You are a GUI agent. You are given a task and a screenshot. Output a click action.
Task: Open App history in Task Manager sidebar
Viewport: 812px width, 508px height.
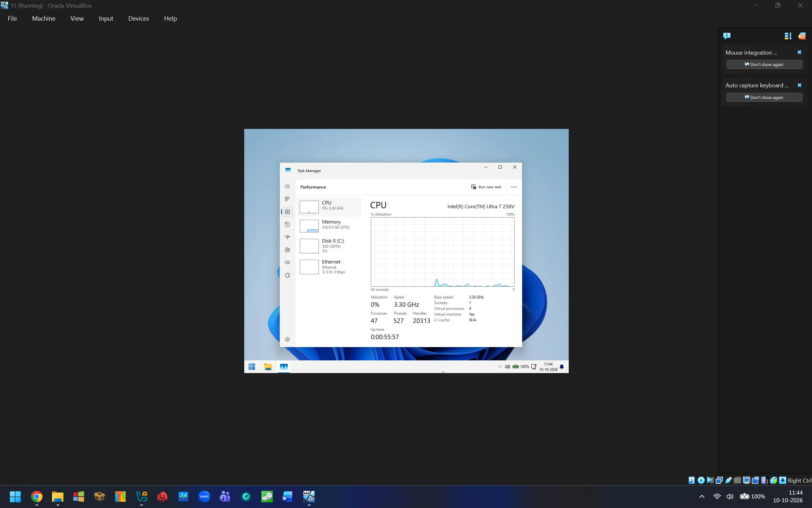tap(287, 224)
